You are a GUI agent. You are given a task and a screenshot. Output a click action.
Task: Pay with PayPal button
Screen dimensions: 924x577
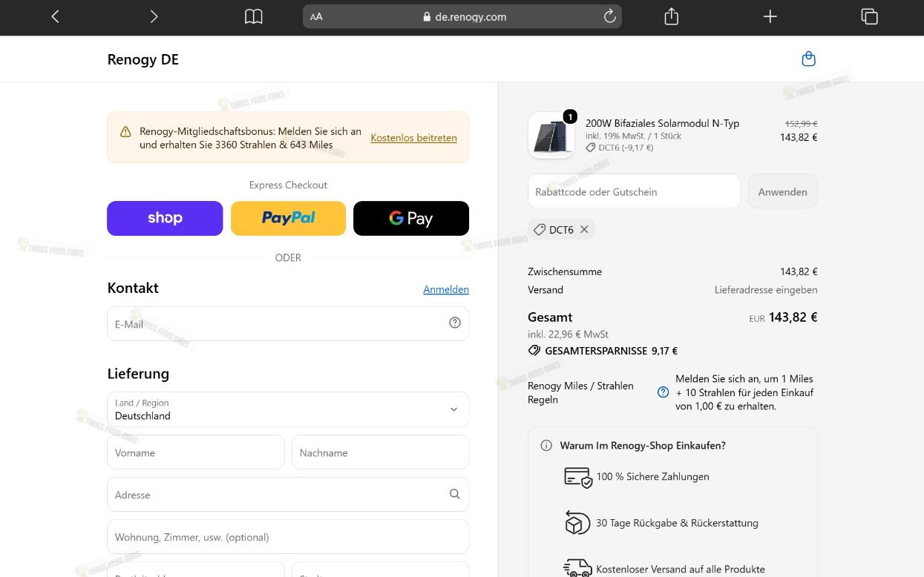pyautogui.click(x=288, y=218)
